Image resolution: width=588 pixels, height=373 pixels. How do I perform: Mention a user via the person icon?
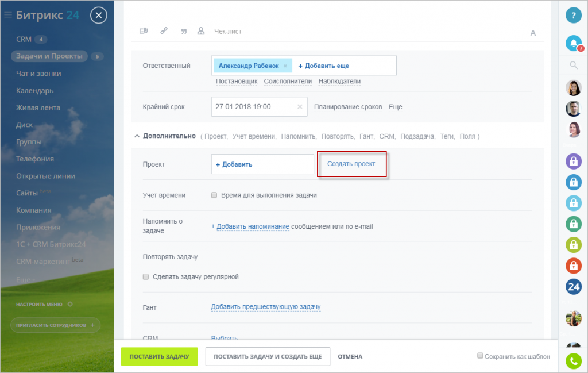pyautogui.click(x=201, y=31)
